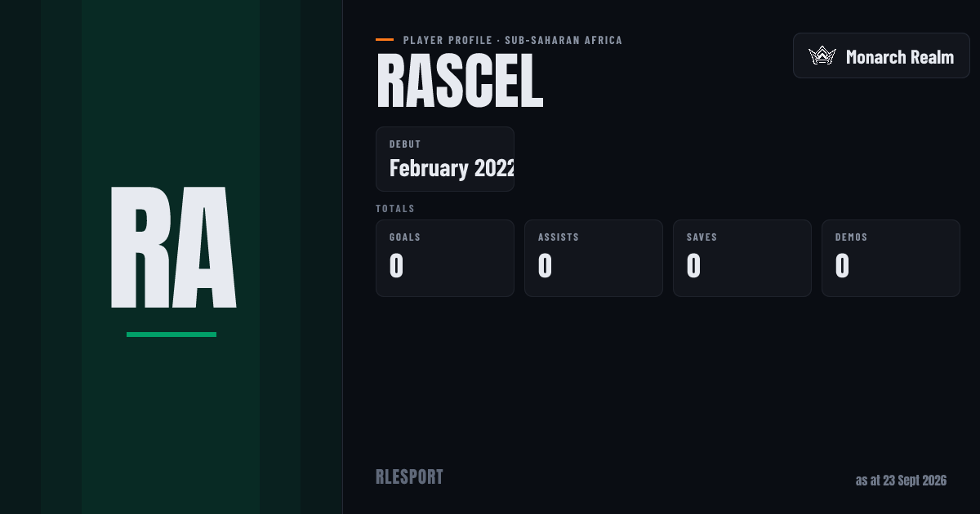Image resolution: width=980 pixels, height=514 pixels.
Task: Click the zero value under Saves
Action: click(x=694, y=267)
